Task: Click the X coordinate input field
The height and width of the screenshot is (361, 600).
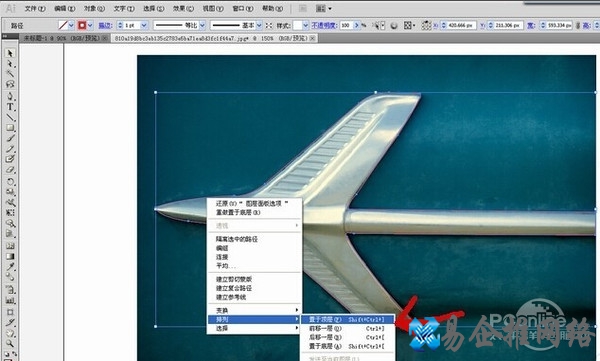Action: click(x=461, y=26)
